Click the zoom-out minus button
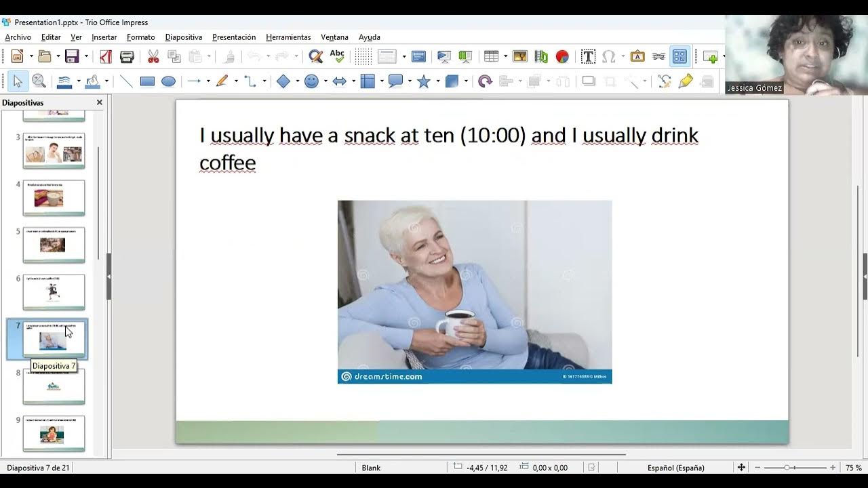The height and width of the screenshot is (488, 868). click(757, 468)
